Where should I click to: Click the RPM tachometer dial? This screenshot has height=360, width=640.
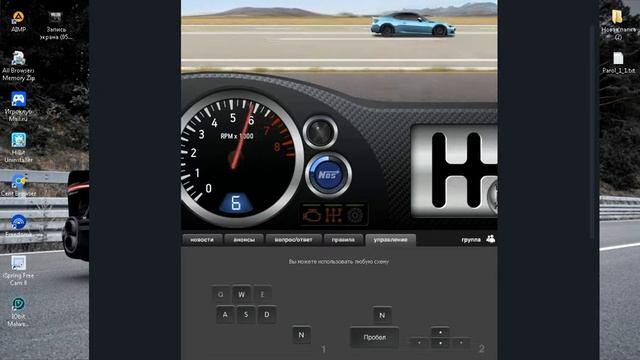click(x=240, y=159)
